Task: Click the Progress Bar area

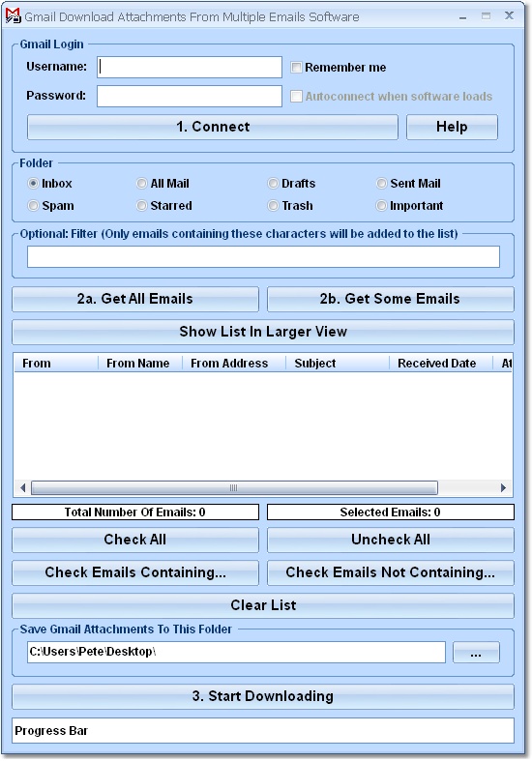Action: click(263, 731)
